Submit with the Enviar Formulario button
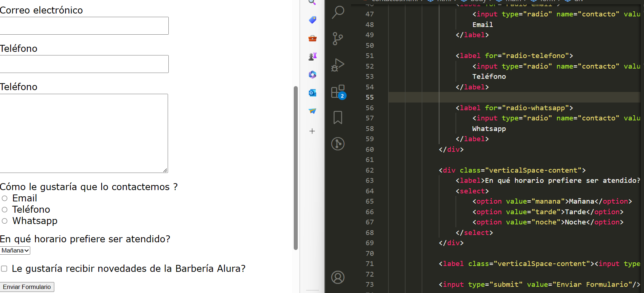This screenshot has height=293, width=644. [x=27, y=287]
